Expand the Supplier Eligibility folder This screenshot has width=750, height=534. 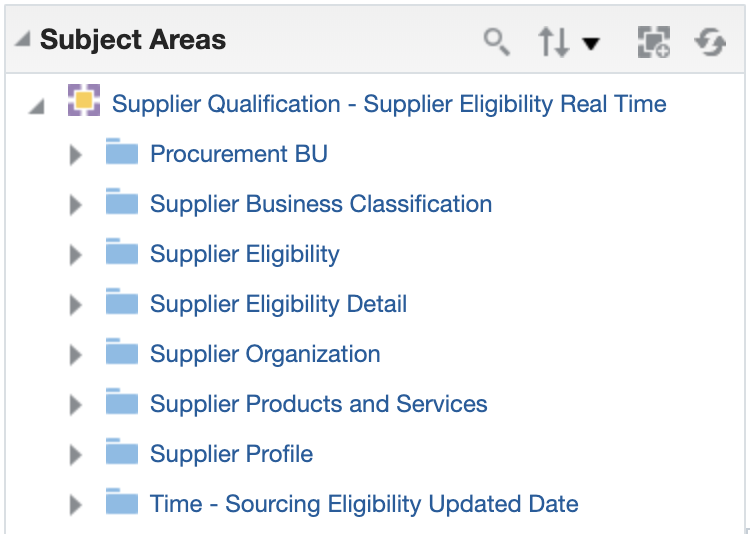pos(75,255)
